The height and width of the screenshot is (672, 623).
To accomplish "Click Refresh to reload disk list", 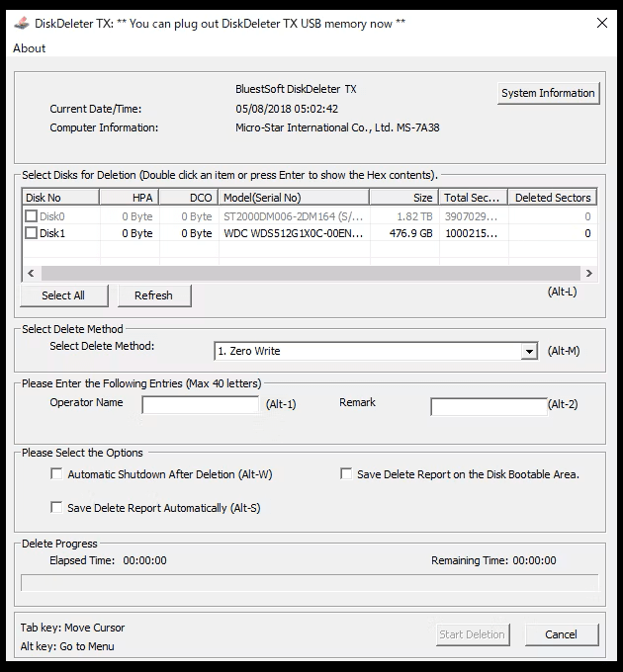I will (x=153, y=295).
